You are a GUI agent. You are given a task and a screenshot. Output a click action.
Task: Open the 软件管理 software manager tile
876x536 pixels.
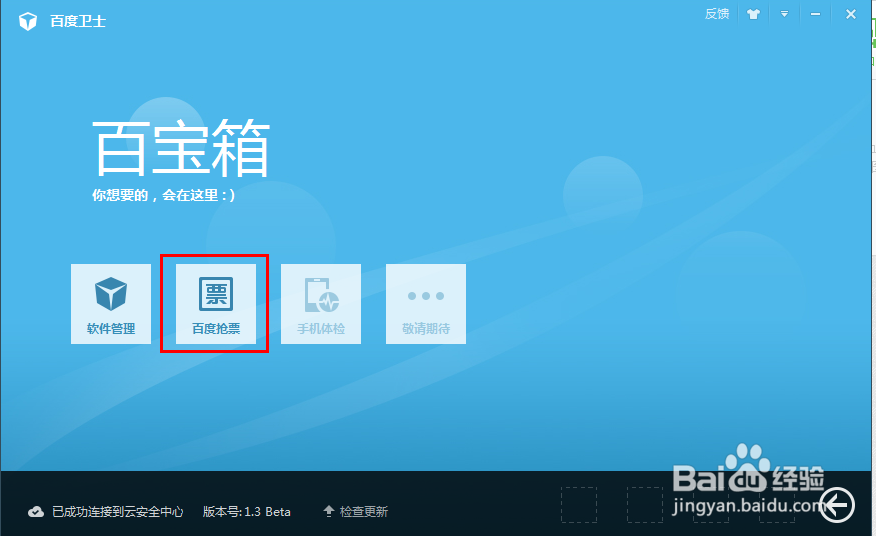click(x=111, y=303)
